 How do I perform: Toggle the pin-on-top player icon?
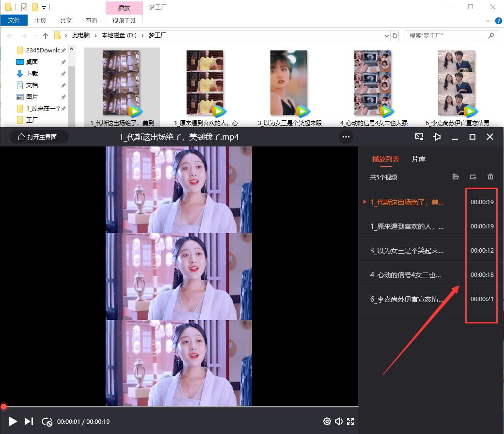pyautogui.click(x=437, y=137)
